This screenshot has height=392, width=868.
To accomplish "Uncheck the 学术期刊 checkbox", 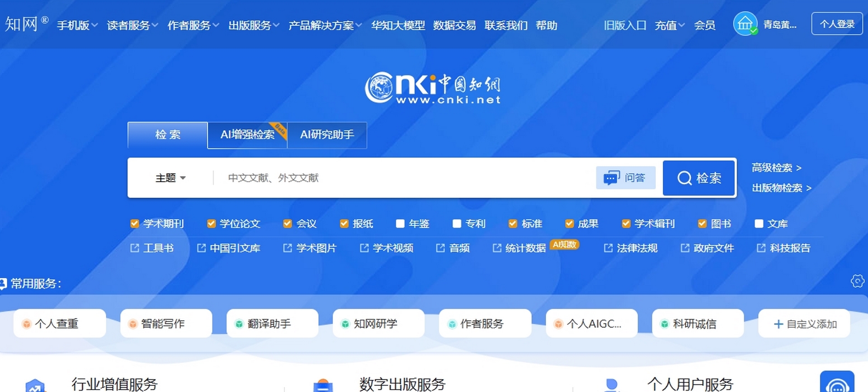I will coord(134,224).
